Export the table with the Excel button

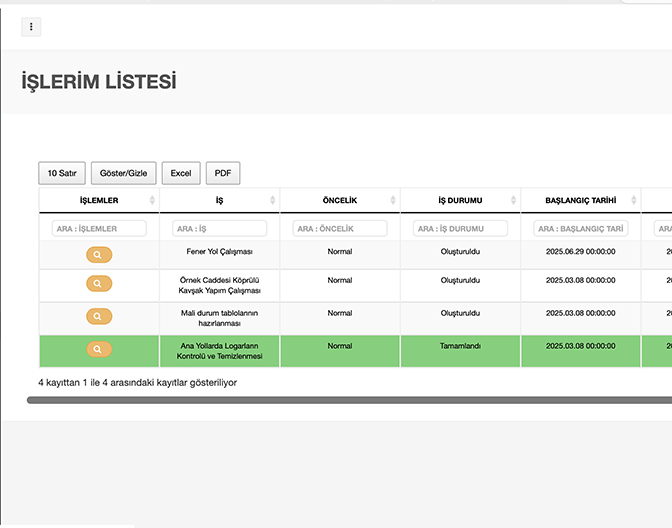[x=181, y=173]
